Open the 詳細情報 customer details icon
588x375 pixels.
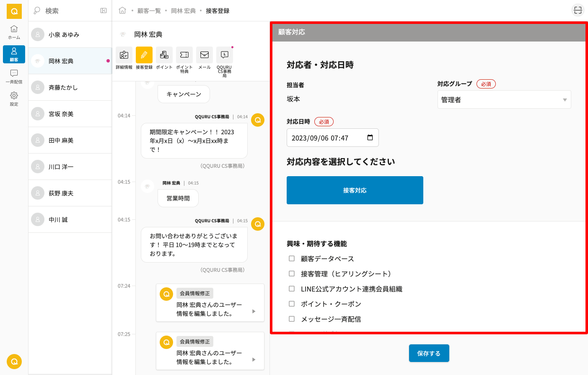click(124, 55)
